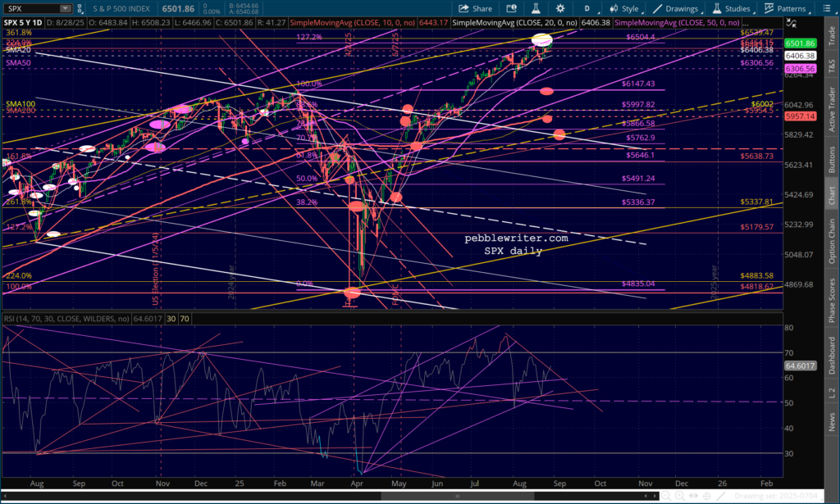
Task: Click the SimpleMovingAvg (CLOSE, 20, 0, no) label
Action: tap(514, 22)
